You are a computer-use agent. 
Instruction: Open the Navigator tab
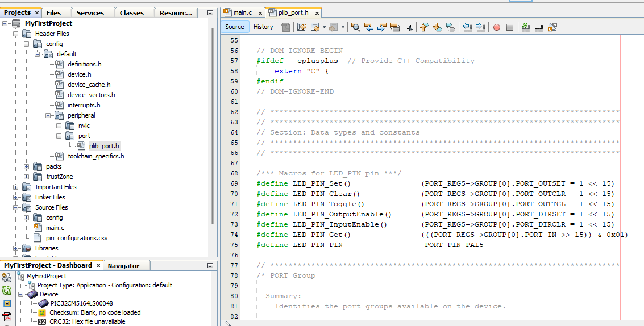(123, 265)
